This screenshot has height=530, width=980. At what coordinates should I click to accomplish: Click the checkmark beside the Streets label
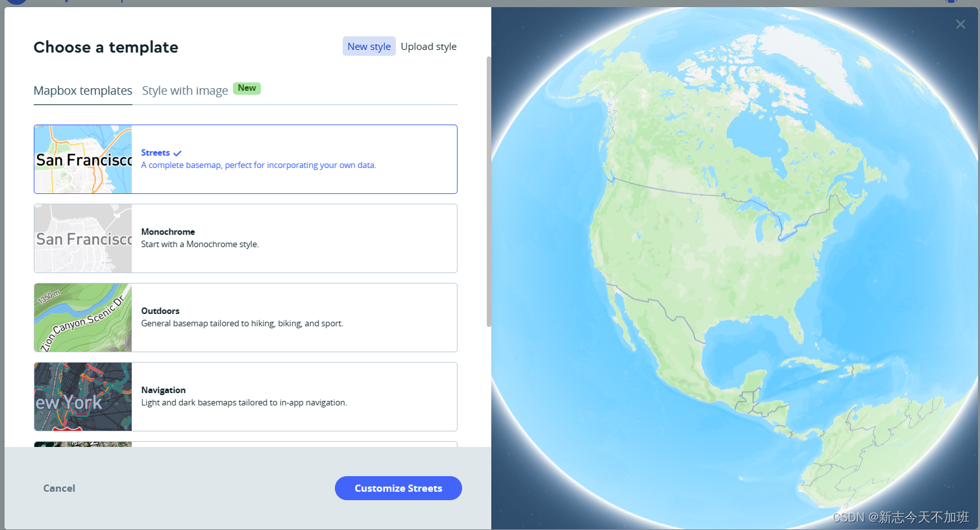[177, 152]
